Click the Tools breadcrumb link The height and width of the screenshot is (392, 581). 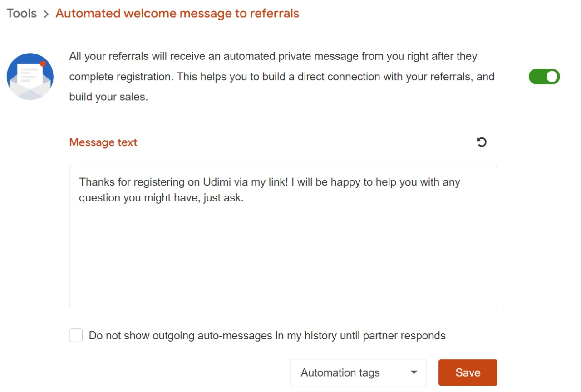21,14
